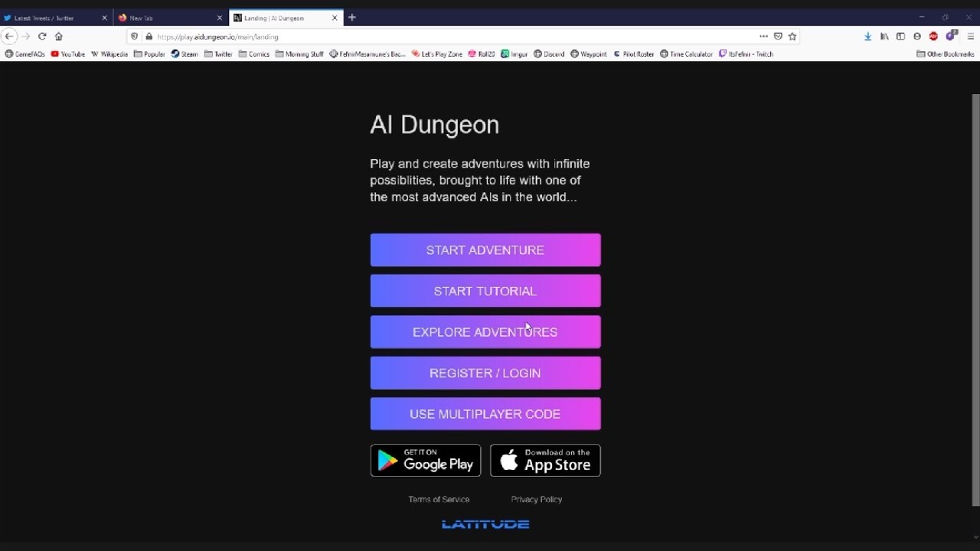This screenshot has height=551, width=980.
Task: Click the purple extension icon with badge
Action: (x=952, y=35)
